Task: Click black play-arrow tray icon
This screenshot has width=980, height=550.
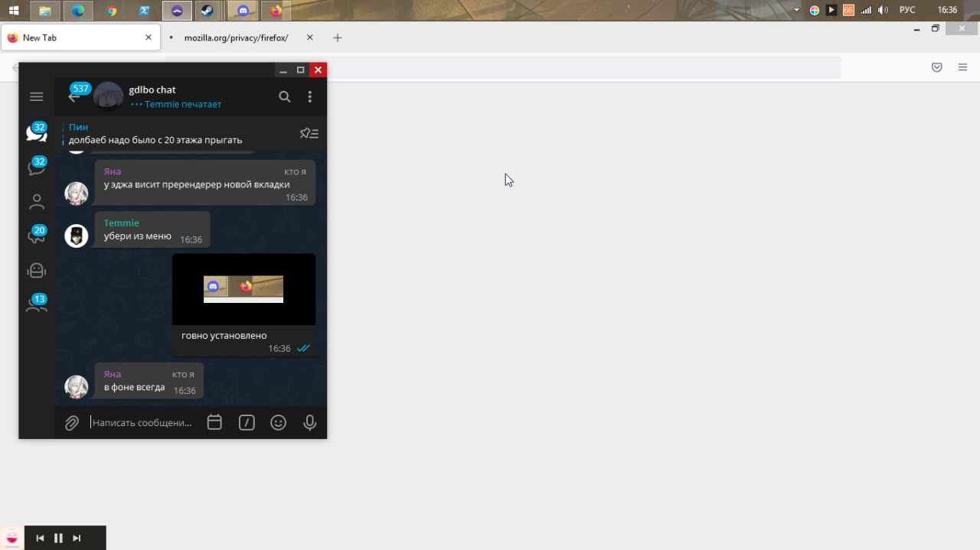Action: point(831,10)
